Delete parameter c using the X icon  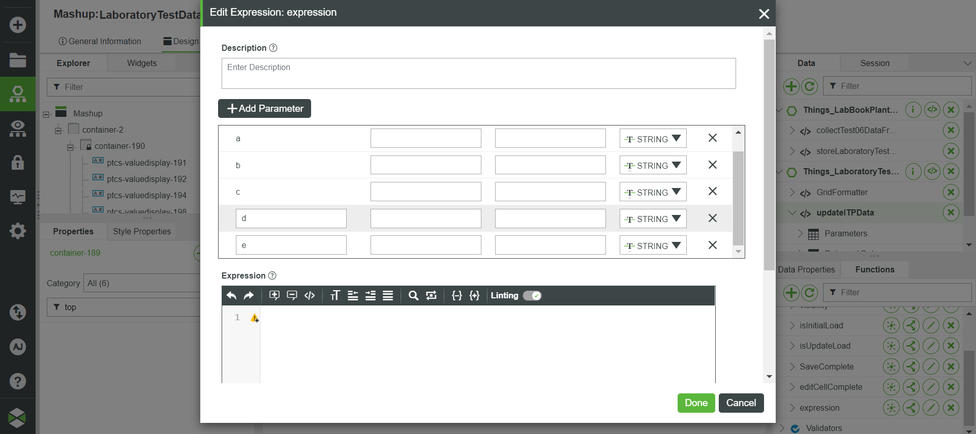click(x=713, y=192)
